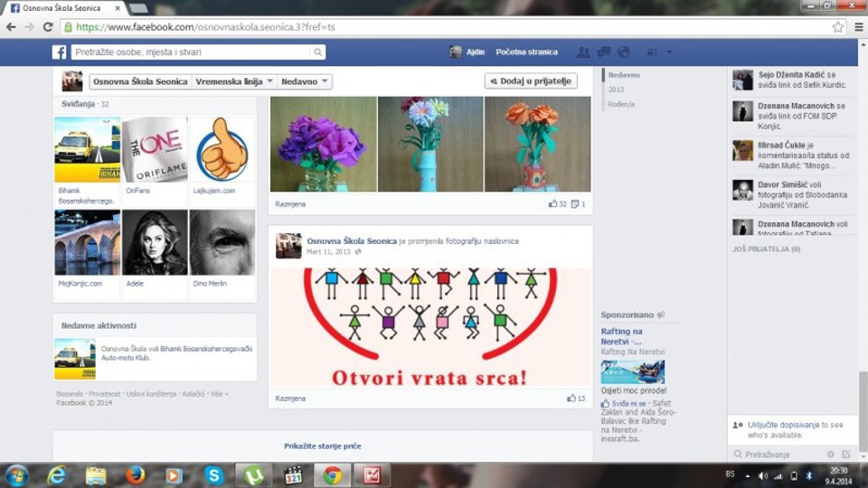Bookmark page with star icon
This screenshot has width=868, height=488.
click(837, 27)
